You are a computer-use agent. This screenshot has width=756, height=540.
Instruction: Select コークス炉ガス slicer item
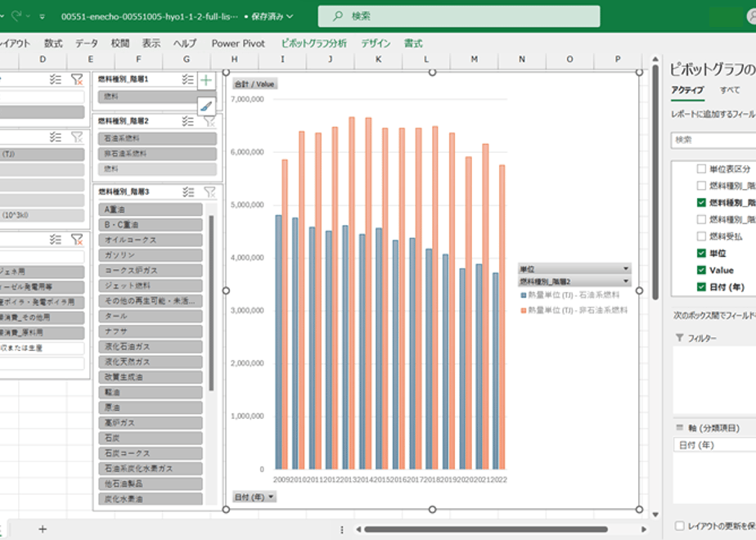[151, 271]
